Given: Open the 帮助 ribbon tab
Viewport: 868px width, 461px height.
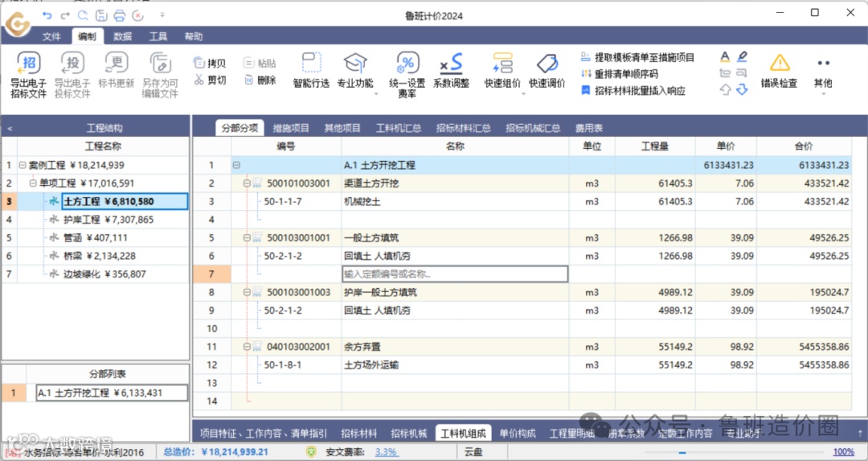Looking at the screenshot, I should coord(193,36).
